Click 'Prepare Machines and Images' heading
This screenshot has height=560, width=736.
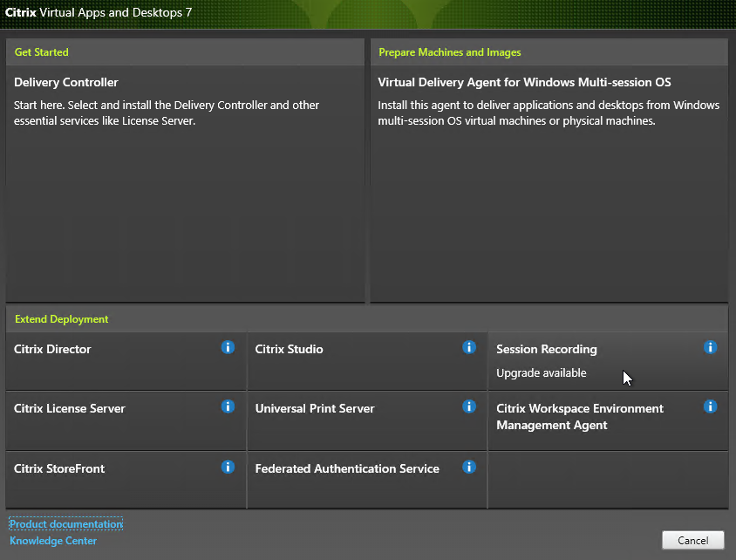450,52
